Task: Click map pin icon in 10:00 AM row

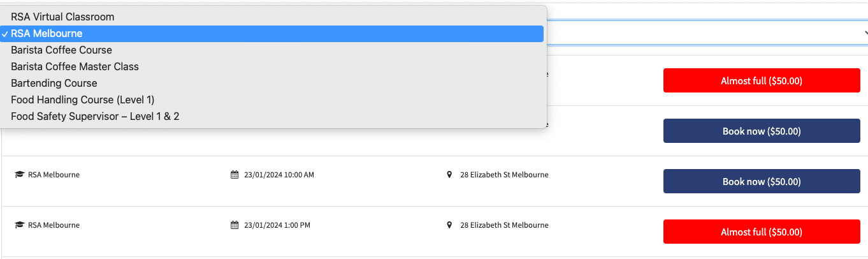Action: tap(449, 175)
